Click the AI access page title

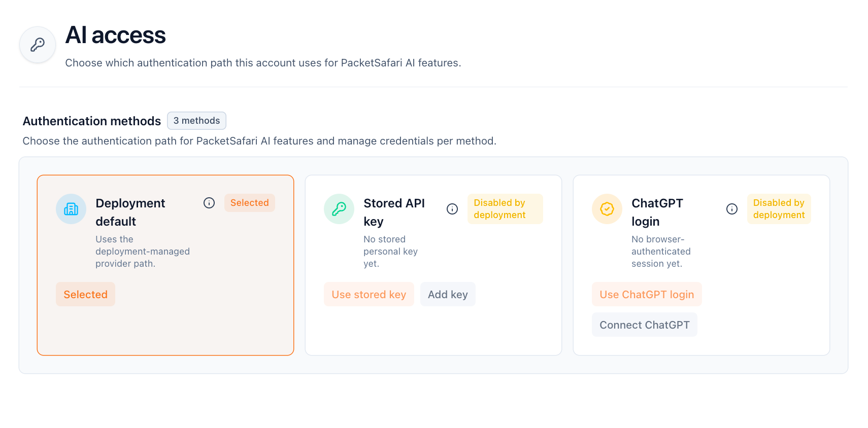coord(116,35)
